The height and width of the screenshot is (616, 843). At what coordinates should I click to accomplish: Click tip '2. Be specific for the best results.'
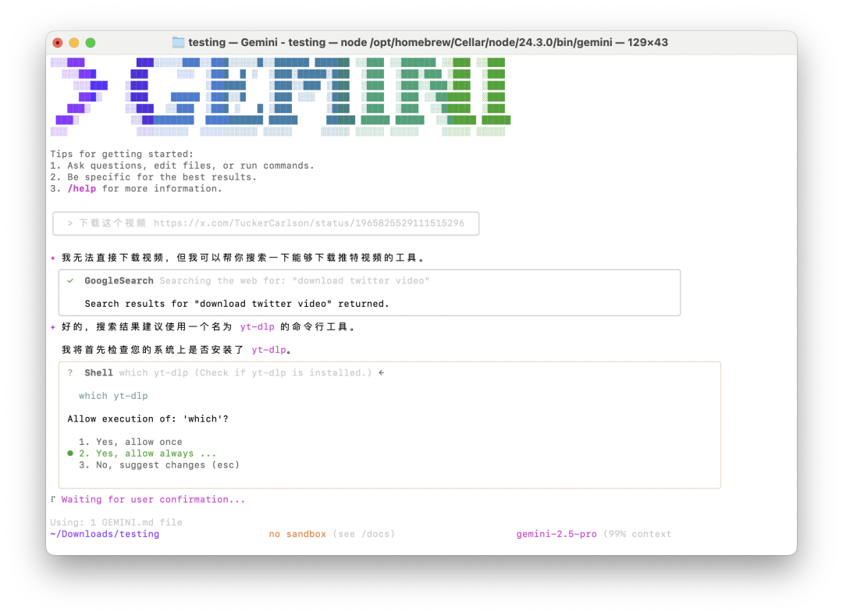click(153, 177)
